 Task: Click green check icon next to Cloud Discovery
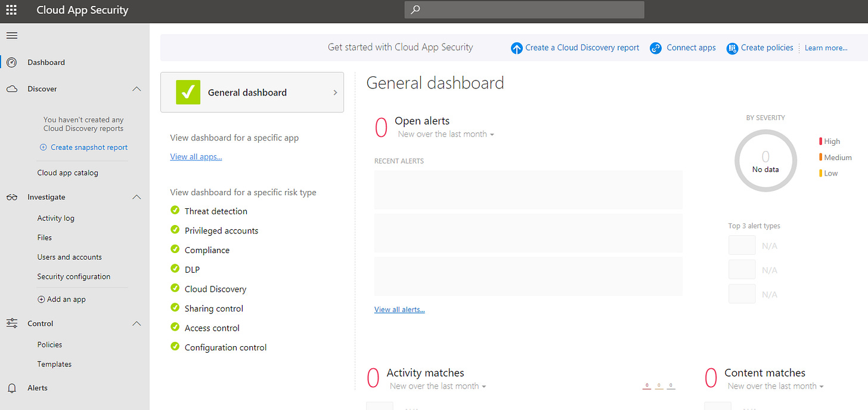[x=175, y=288]
